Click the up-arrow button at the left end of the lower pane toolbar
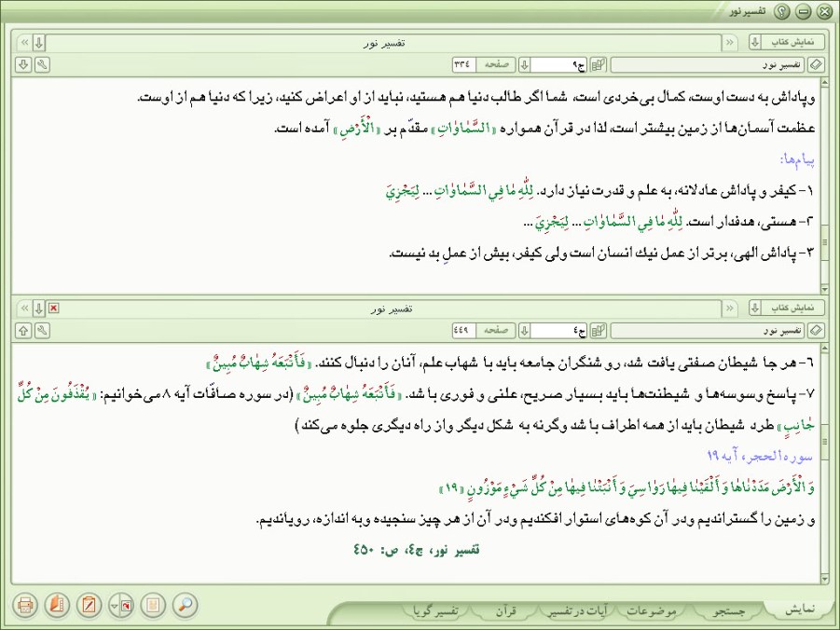Image resolution: width=840 pixels, height=630 pixels. [23, 331]
